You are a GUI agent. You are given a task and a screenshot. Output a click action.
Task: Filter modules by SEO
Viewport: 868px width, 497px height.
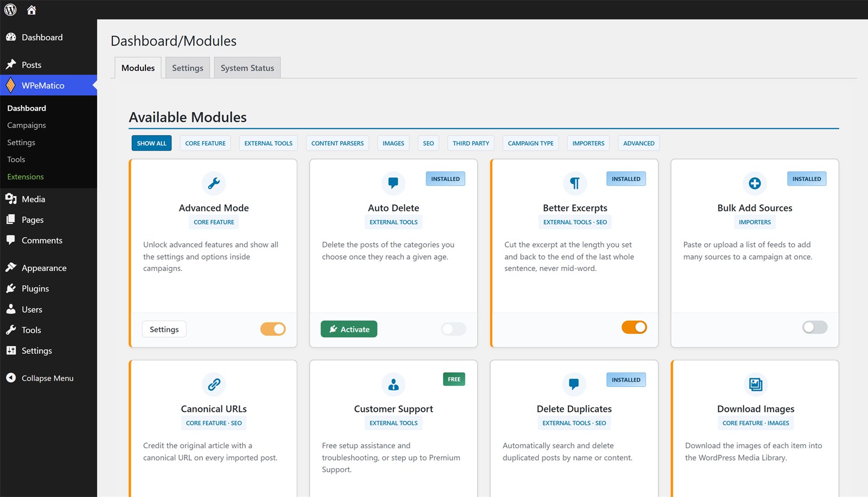tap(429, 143)
